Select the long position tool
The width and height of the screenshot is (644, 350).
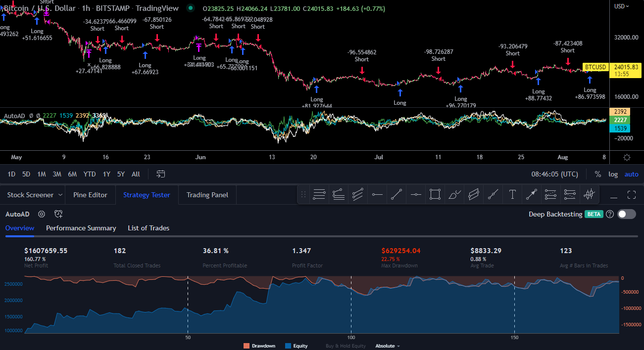click(x=550, y=195)
